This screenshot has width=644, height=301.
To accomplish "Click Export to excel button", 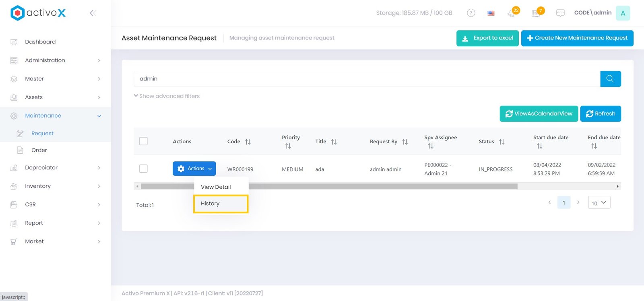I will (x=487, y=38).
